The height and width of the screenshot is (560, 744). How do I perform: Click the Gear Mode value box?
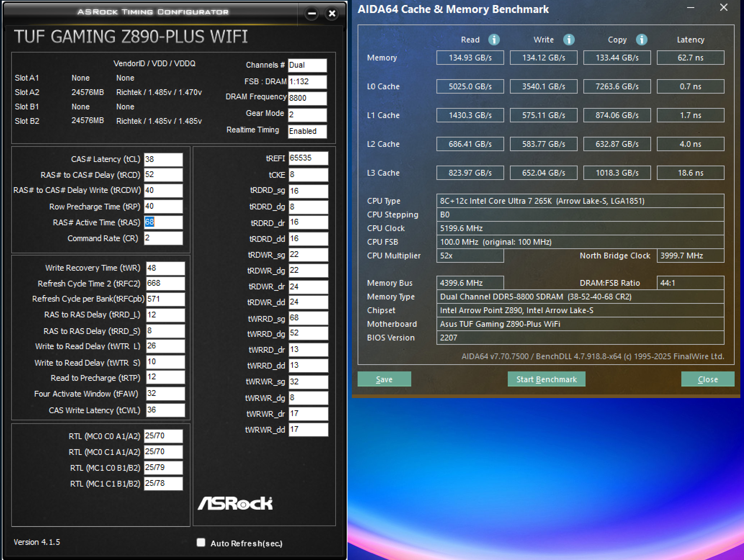click(x=307, y=114)
